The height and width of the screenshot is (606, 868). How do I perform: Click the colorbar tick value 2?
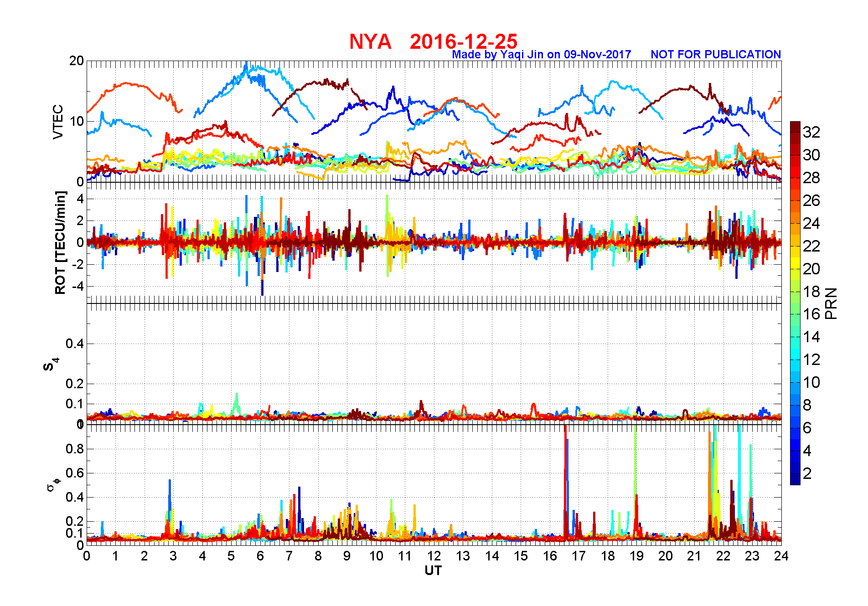[807, 473]
